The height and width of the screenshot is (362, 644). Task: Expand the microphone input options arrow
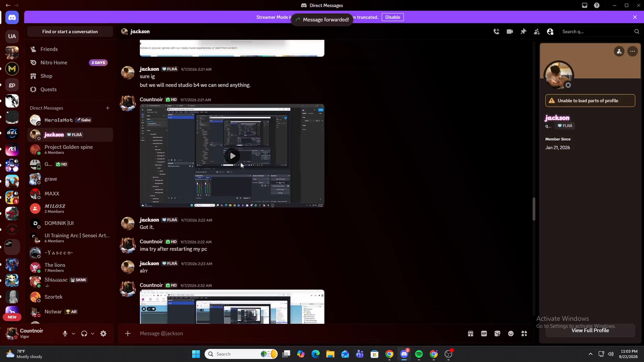(73, 333)
